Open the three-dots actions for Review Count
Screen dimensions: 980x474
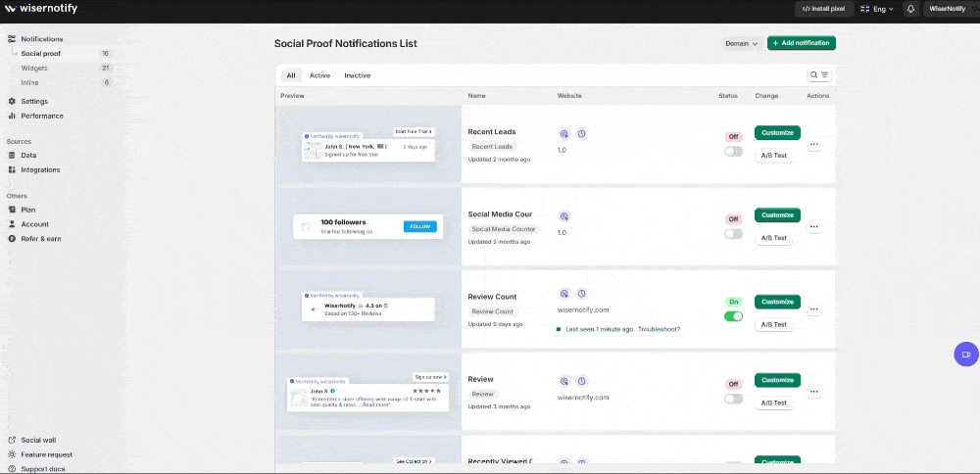click(813, 309)
